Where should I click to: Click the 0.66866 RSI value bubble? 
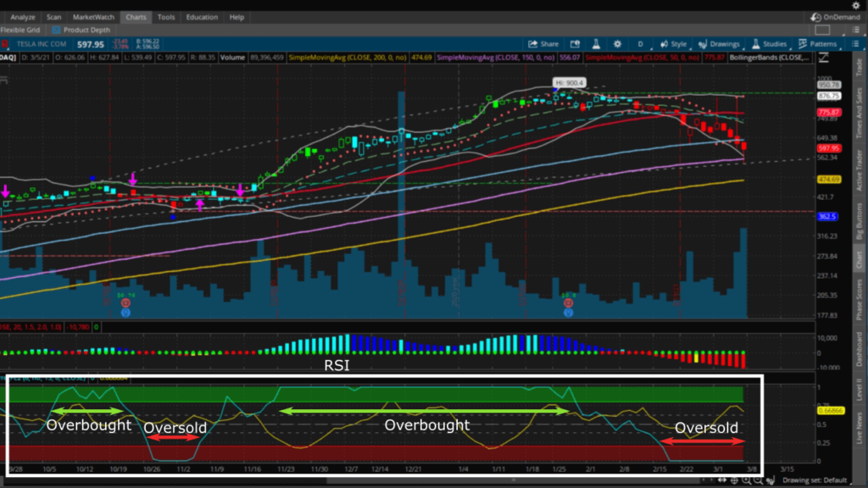tap(831, 411)
